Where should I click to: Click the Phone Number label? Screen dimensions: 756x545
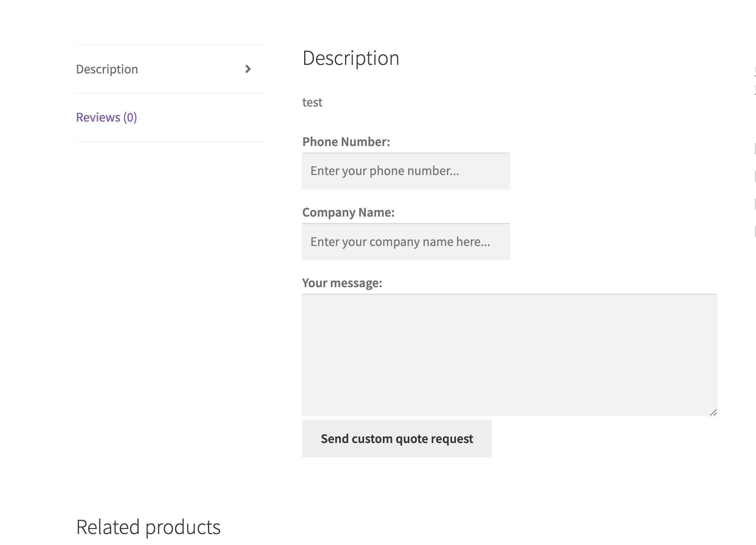click(346, 142)
